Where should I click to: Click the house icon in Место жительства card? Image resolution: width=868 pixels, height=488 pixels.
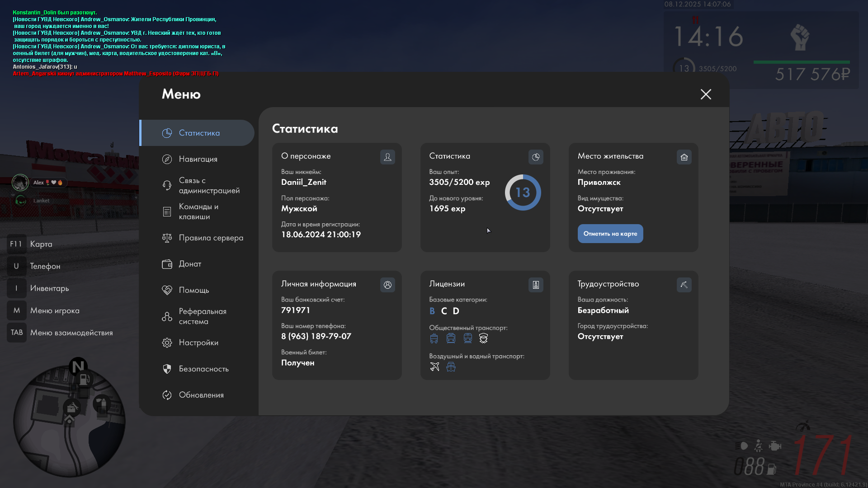(684, 157)
